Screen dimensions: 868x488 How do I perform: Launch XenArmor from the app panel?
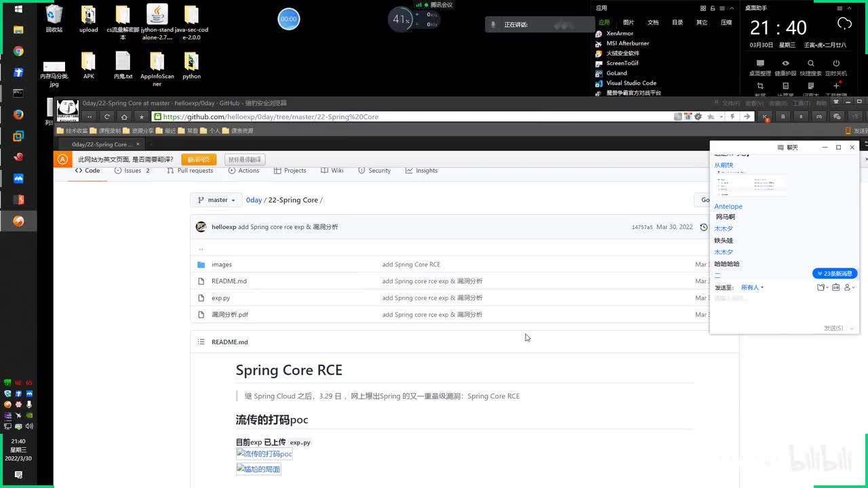(x=619, y=33)
